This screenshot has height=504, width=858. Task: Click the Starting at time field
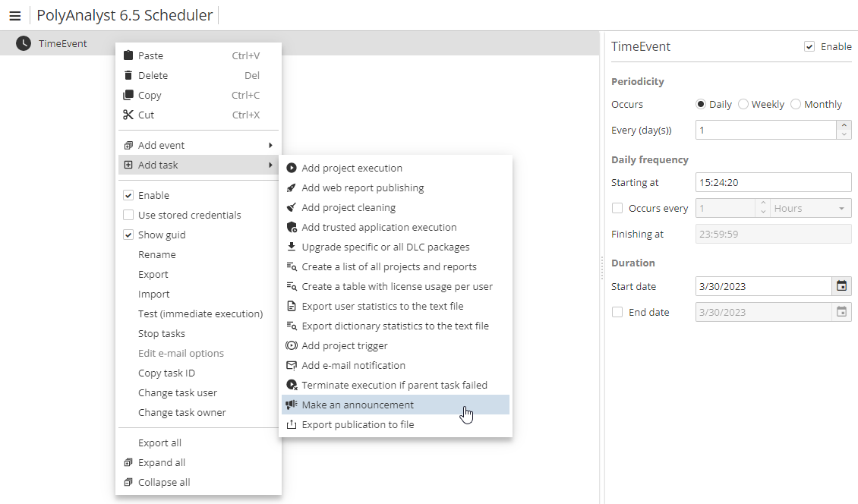pos(772,182)
